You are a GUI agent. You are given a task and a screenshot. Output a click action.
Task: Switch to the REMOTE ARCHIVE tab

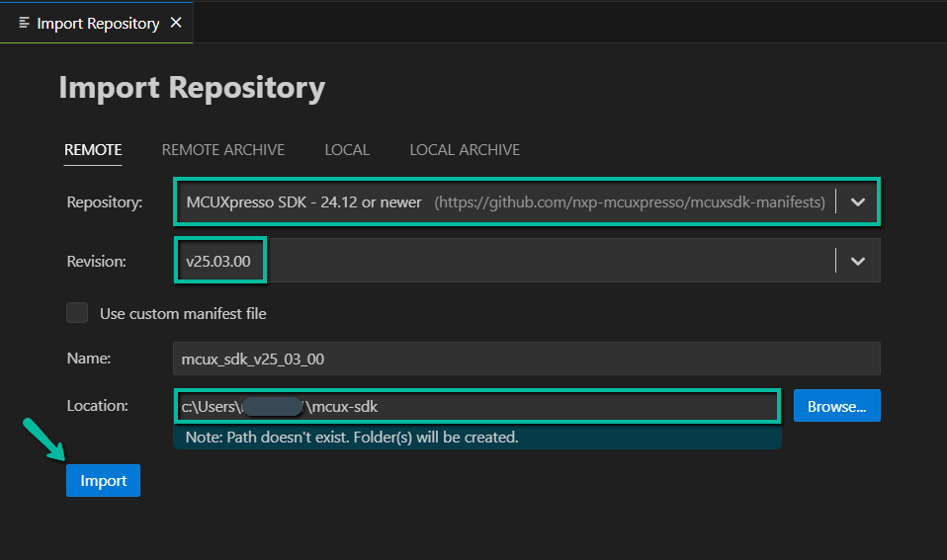(222, 150)
